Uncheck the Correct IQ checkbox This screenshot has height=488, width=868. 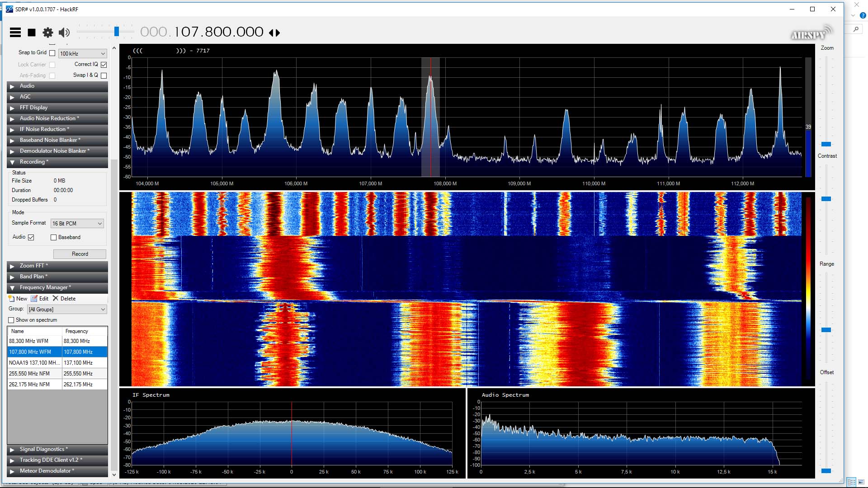[104, 65]
